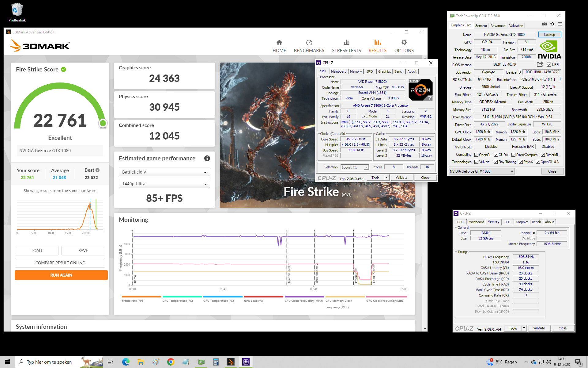Go to 3DMark HOME icon
Image resolution: width=588 pixels, height=368 pixels.
(279, 42)
